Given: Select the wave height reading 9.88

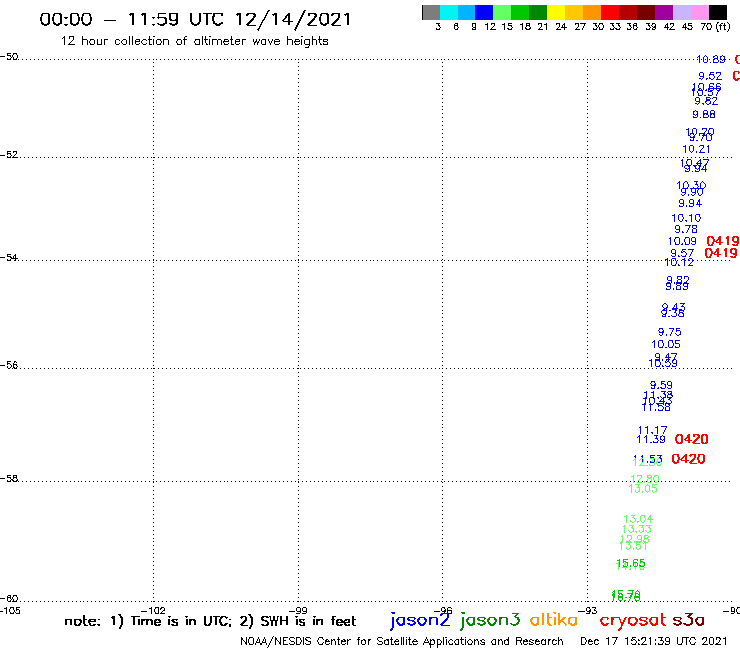Looking at the screenshot, I should coord(704,114).
